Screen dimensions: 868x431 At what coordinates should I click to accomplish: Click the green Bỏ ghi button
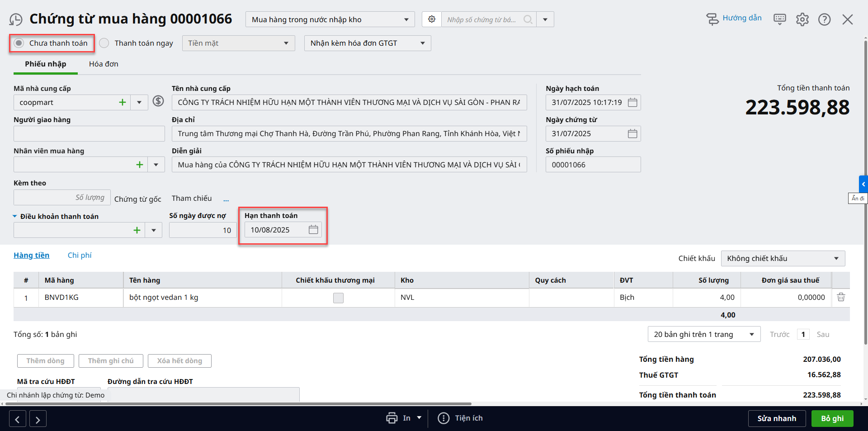point(832,418)
